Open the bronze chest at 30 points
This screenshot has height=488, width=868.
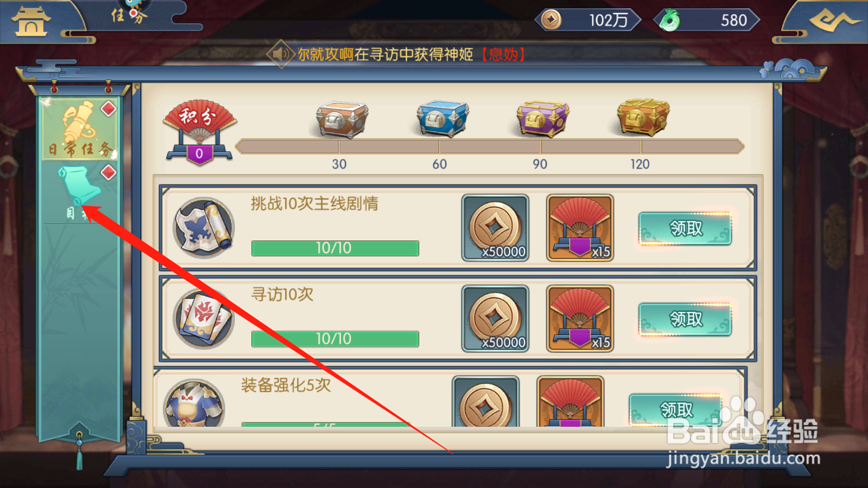342,119
